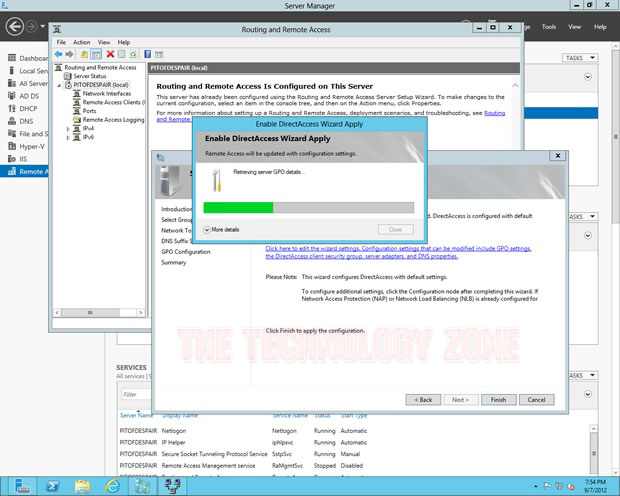
Task: Click the blue Back arrow in Routing toolbar
Action: pyautogui.click(x=59, y=54)
